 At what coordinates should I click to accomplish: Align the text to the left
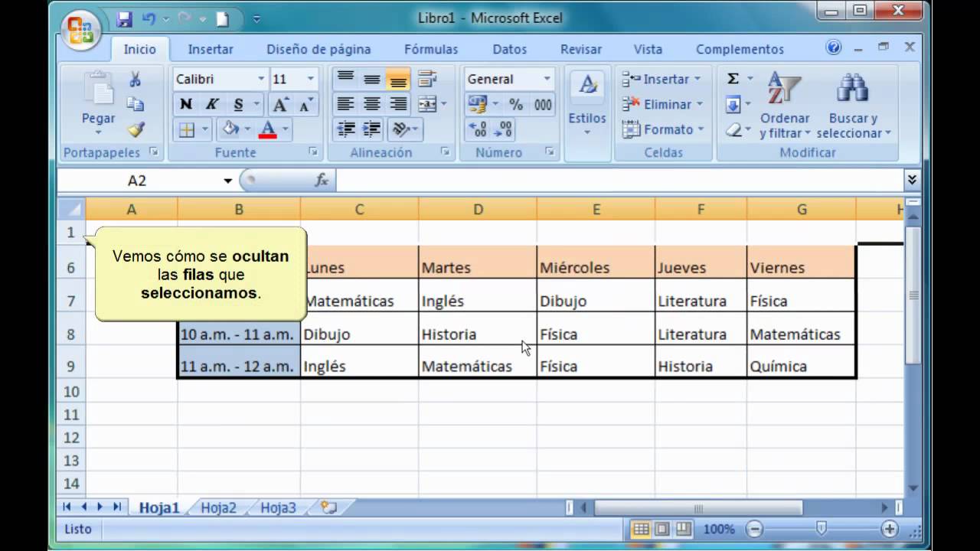coord(346,104)
